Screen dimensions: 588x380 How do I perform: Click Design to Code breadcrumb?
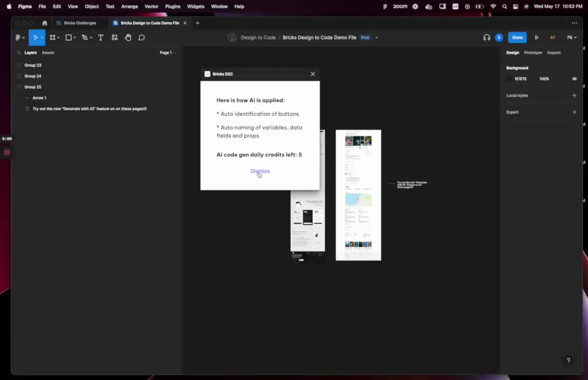258,37
